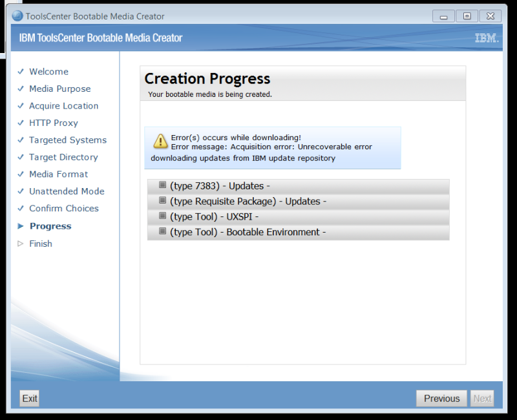Click the status square beside UXSPI
Viewport: 517px width, 420px height.
tap(162, 216)
